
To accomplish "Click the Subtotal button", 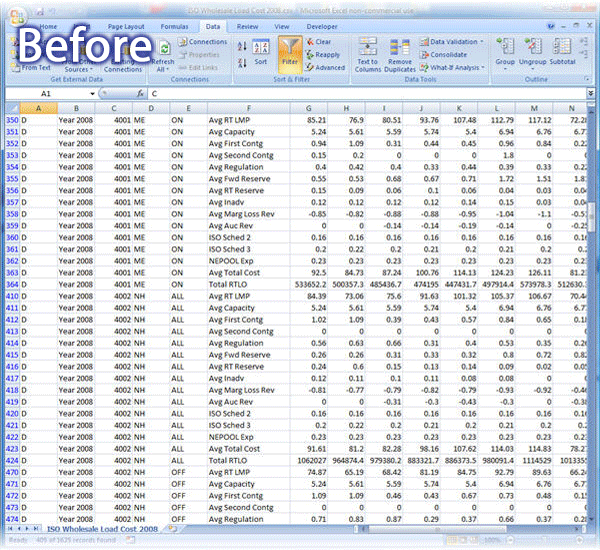I will click(562, 52).
